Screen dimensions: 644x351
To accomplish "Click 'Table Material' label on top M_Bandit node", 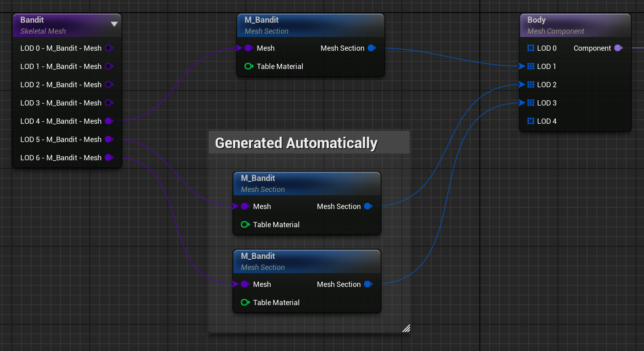I will [280, 66].
